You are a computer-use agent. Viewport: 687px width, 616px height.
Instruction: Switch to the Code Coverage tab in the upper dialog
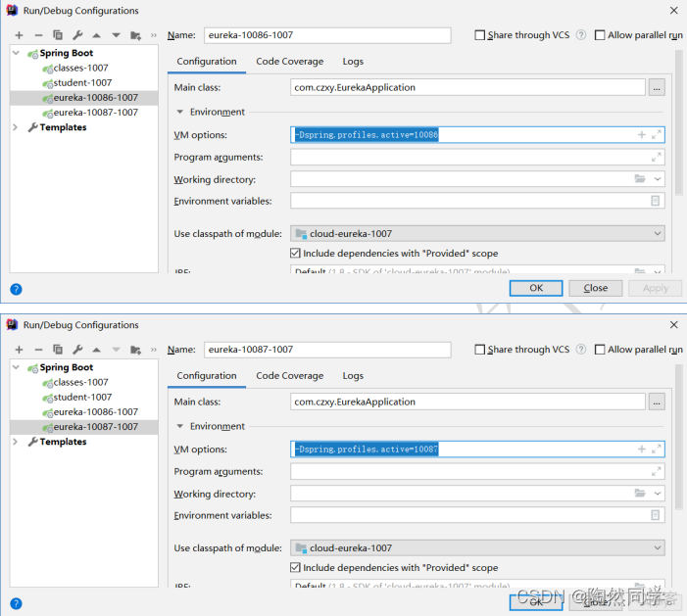click(289, 62)
